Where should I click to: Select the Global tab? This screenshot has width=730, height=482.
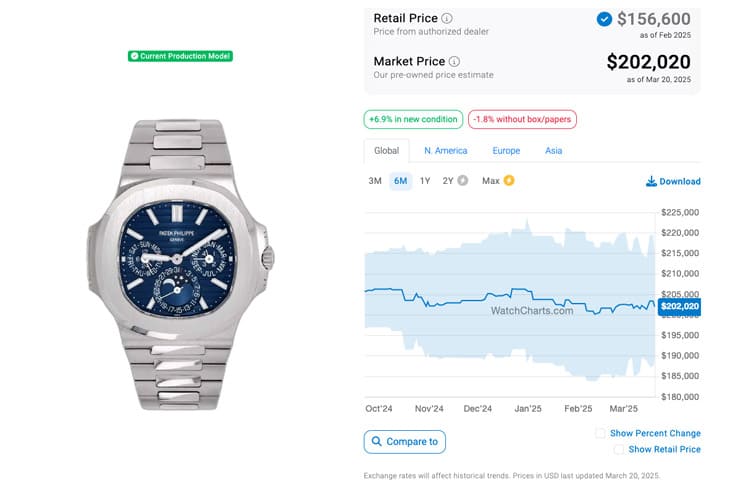(x=386, y=150)
